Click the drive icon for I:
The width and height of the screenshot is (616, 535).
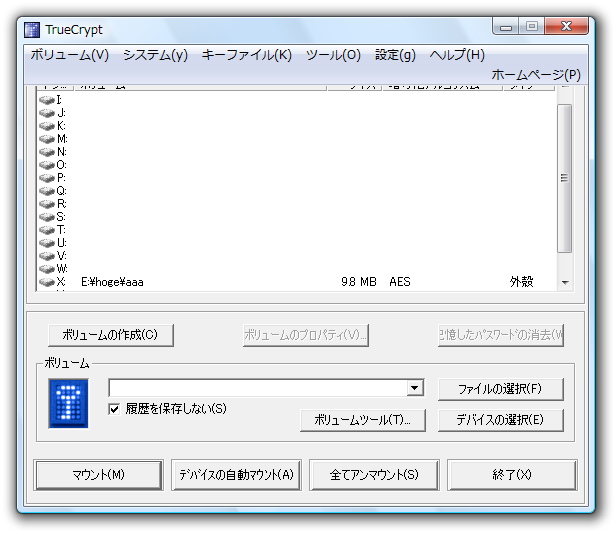point(47,100)
